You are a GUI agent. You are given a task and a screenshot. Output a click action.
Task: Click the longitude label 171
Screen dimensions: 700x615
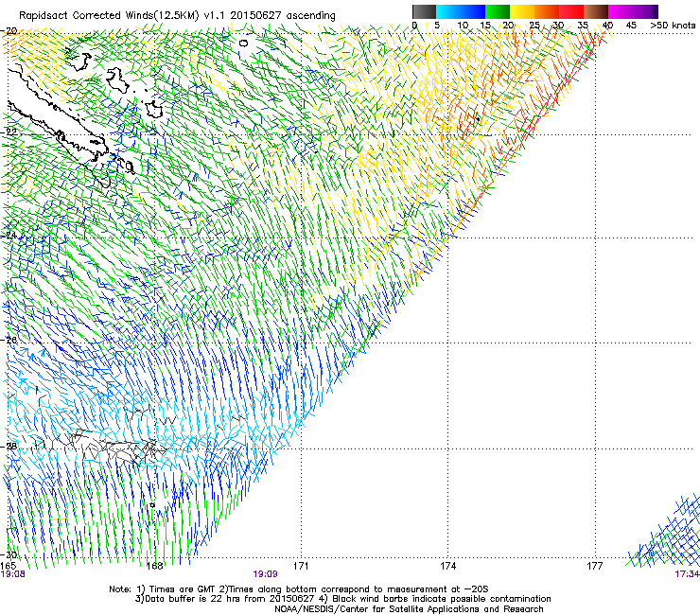[301, 566]
